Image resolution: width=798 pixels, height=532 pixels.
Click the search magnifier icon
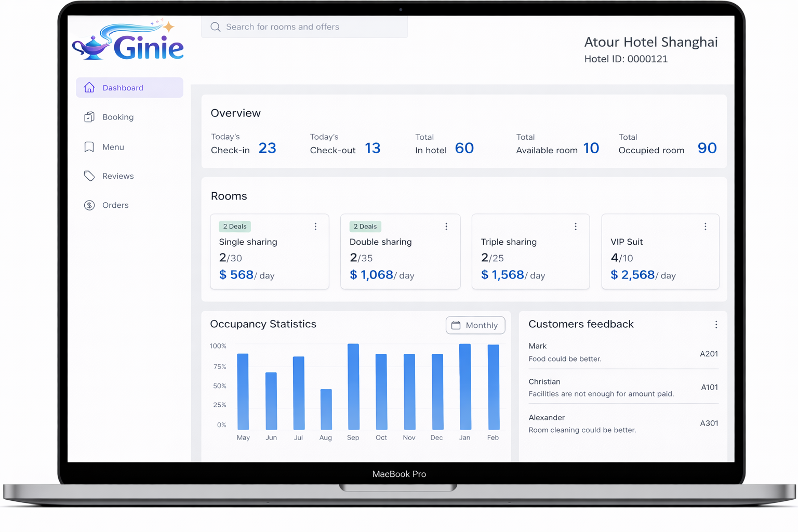215,27
